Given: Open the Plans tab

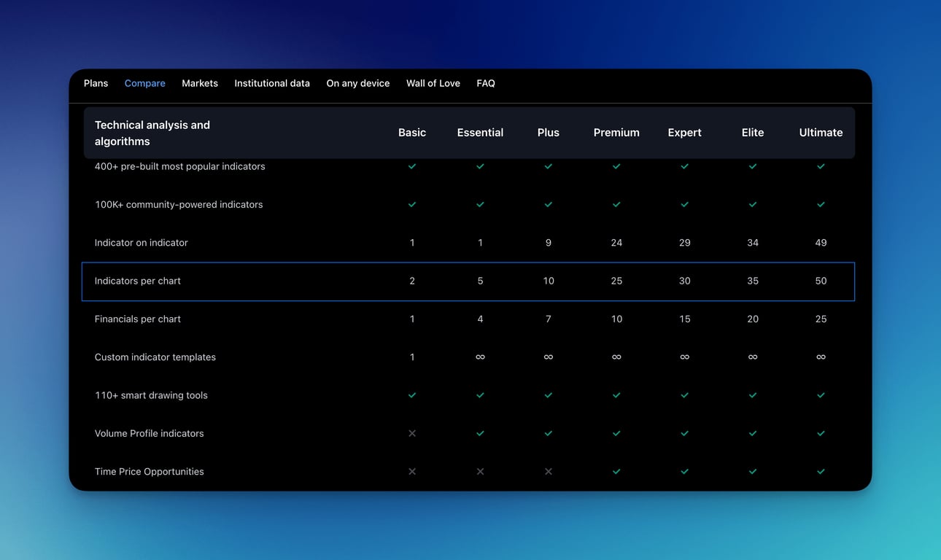Looking at the screenshot, I should pyautogui.click(x=96, y=83).
